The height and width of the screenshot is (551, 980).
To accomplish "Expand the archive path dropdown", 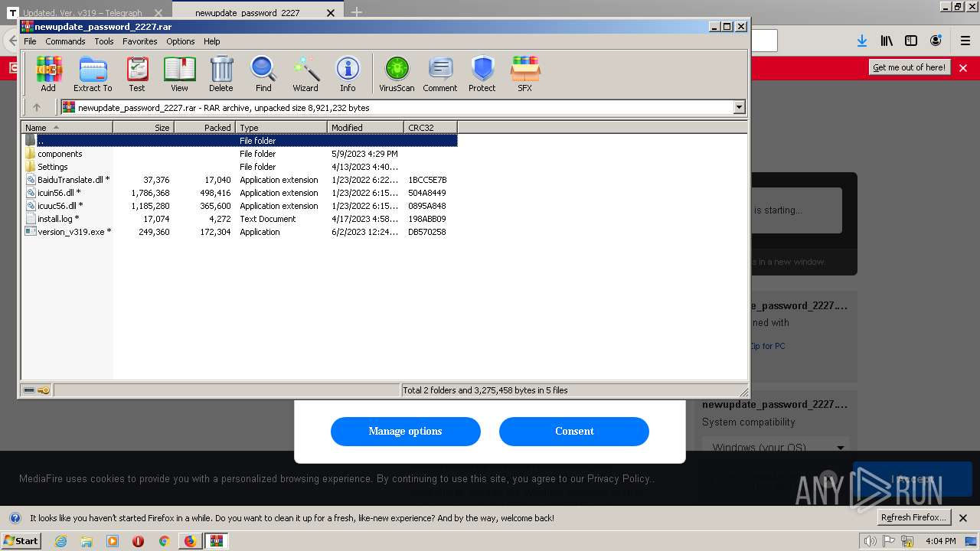I will pos(740,108).
